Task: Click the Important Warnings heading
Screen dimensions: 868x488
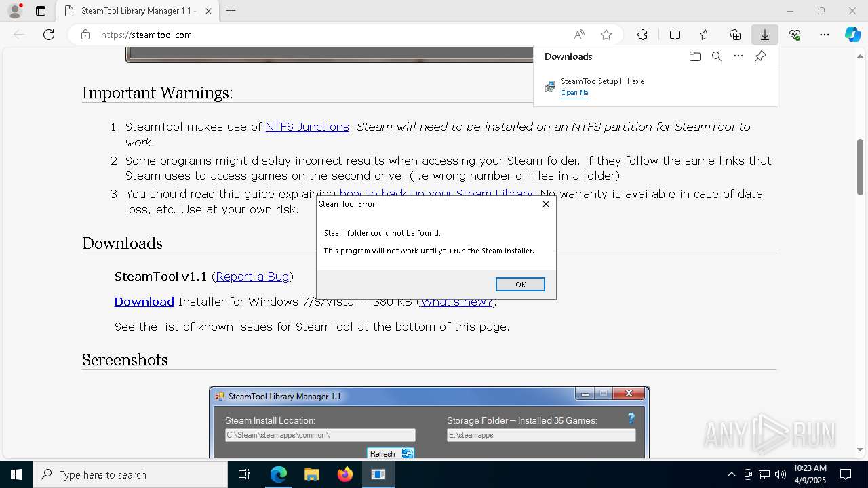Action: coord(157,93)
